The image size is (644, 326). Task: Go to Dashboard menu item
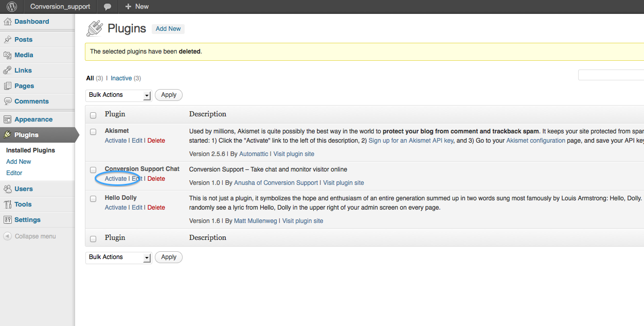(x=32, y=22)
